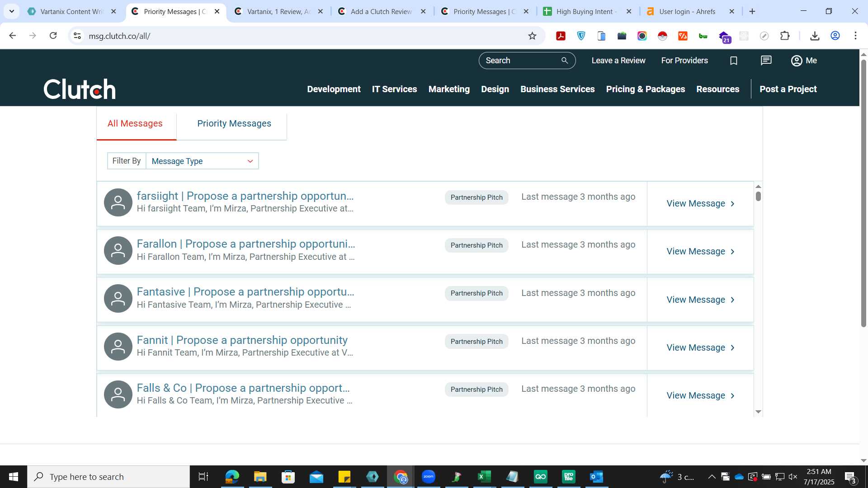Open the Me account menu
The image size is (868, 488).
(804, 61)
